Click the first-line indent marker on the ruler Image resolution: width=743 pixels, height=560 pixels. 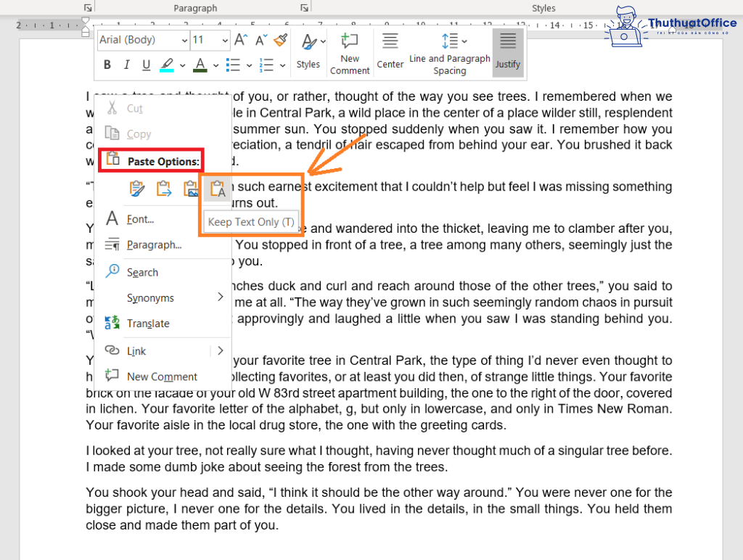click(85, 21)
